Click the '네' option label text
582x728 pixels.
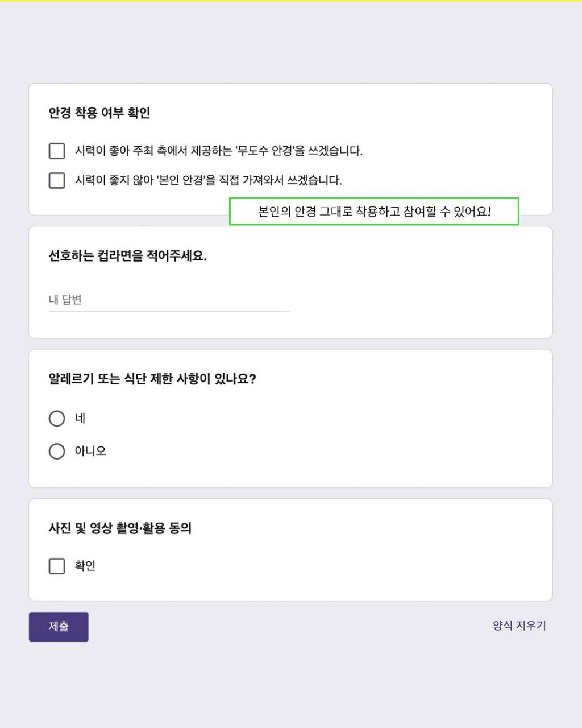click(80, 419)
